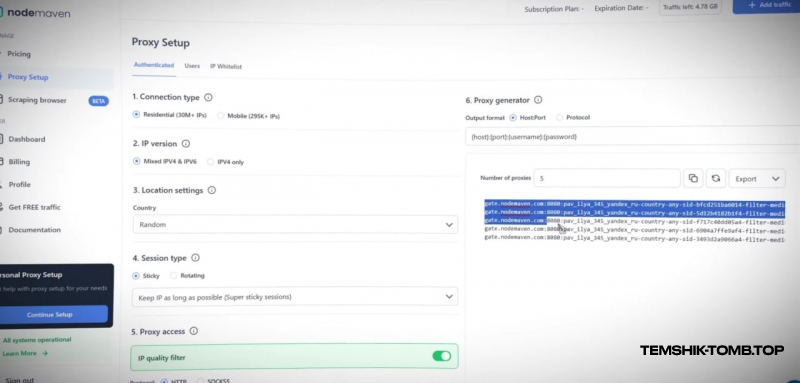Open Session type info icon
The image size is (800, 383).
pyautogui.click(x=195, y=258)
